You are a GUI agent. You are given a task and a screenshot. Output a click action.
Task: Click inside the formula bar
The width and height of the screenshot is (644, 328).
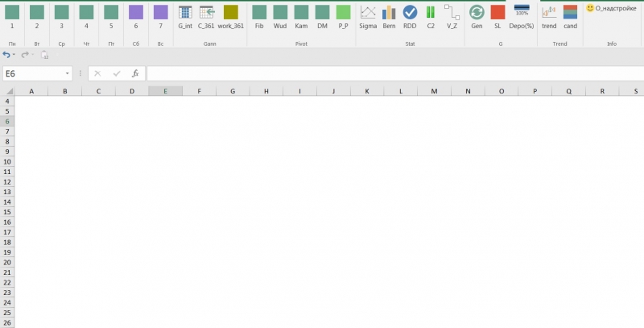[395, 73]
